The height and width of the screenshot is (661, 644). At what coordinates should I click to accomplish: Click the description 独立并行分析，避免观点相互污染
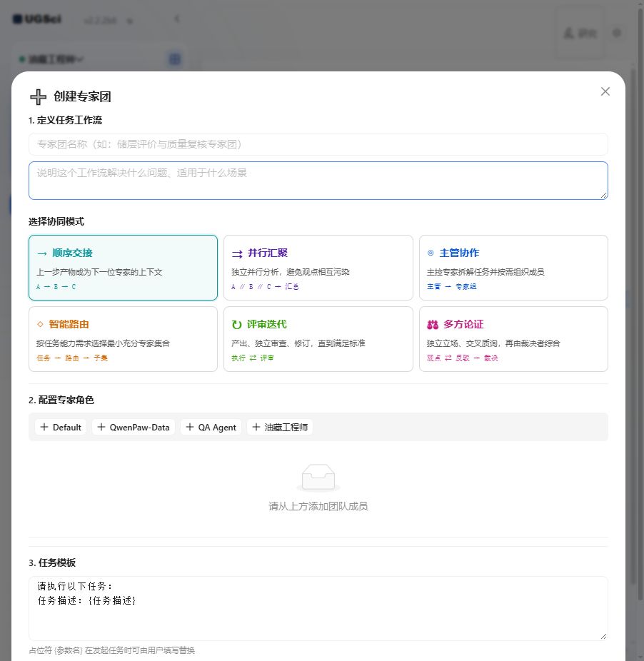coord(290,272)
